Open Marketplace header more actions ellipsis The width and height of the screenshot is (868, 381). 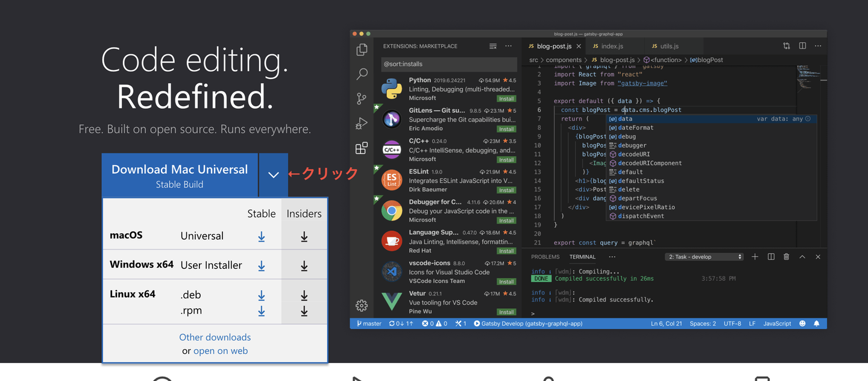pos(508,46)
